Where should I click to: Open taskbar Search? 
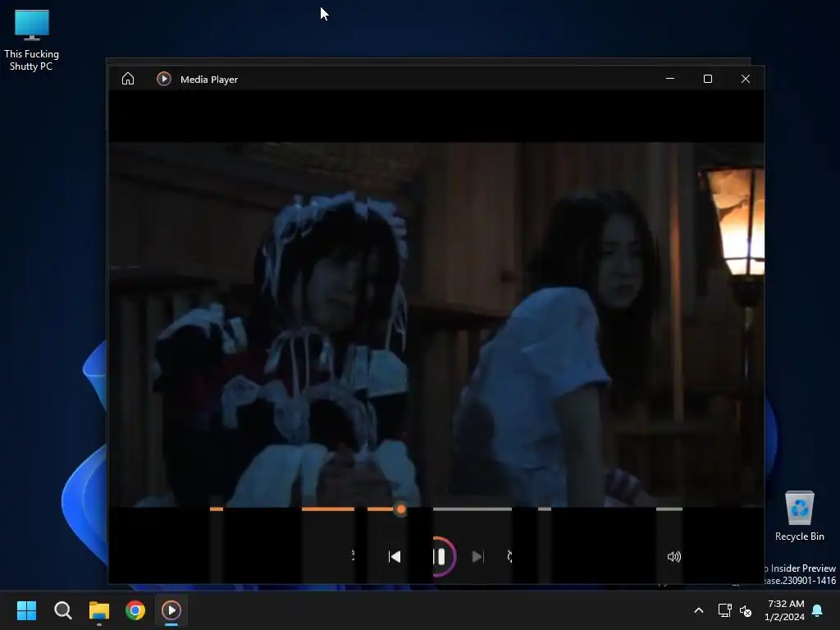[x=62, y=610]
